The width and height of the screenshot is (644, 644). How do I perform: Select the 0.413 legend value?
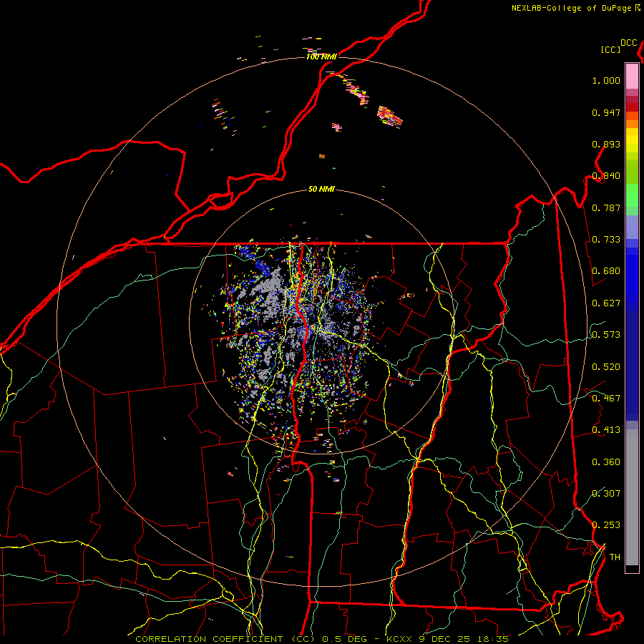point(606,430)
